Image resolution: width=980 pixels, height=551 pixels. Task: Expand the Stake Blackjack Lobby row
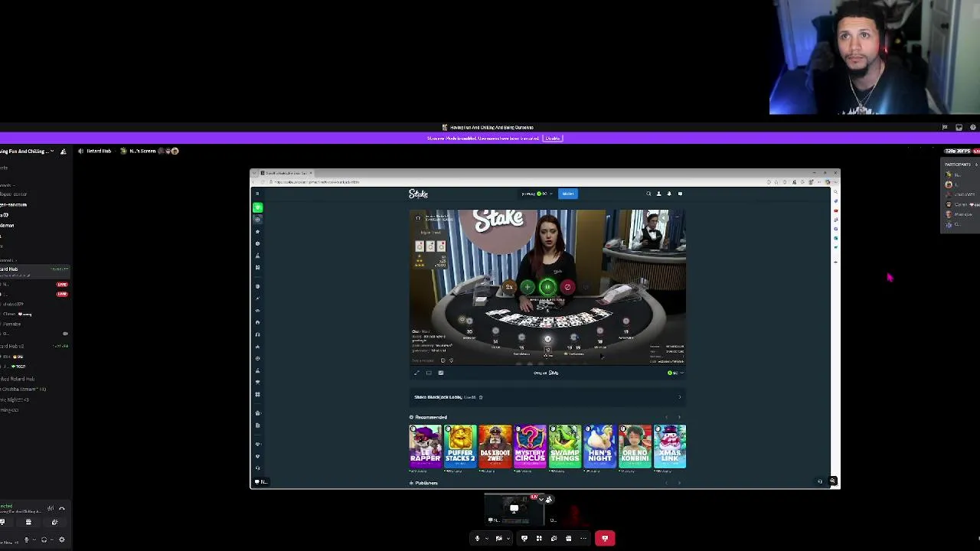[547, 397]
